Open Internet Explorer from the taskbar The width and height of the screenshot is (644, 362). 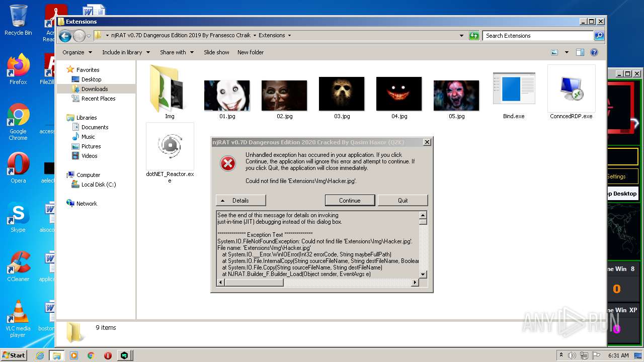tap(40, 355)
